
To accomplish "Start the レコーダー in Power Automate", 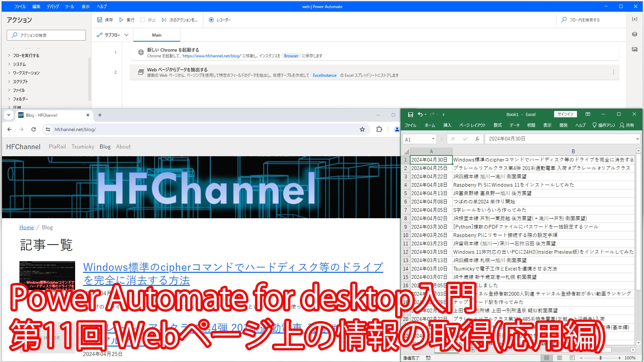I will pyautogui.click(x=220, y=20).
